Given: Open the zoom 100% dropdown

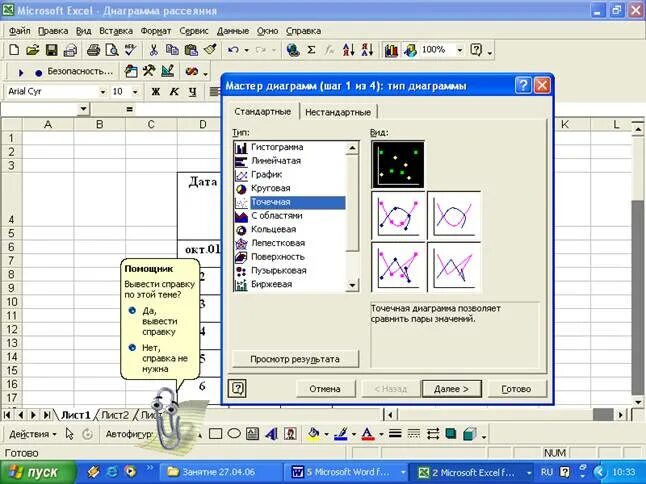Looking at the screenshot, I should [x=460, y=50].
